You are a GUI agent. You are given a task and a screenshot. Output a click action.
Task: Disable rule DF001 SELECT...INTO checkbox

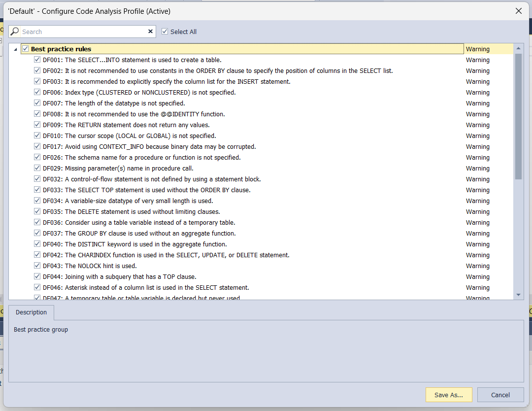37,60
